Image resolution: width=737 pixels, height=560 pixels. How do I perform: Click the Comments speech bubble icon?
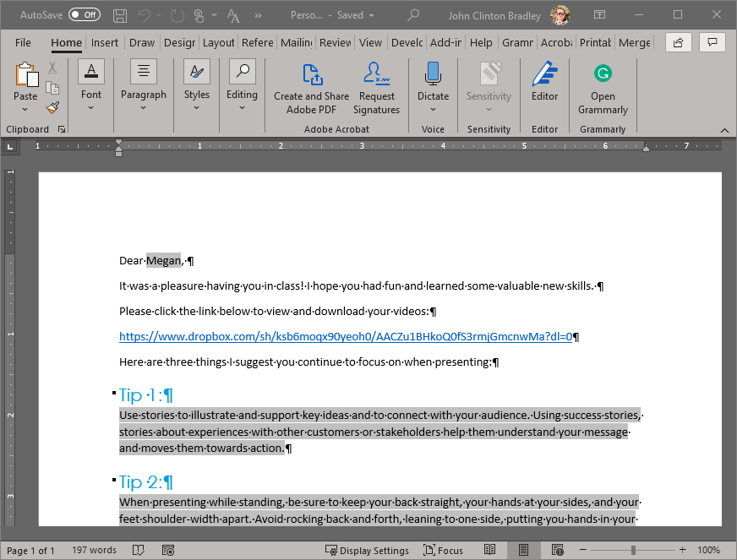[712, 43]
